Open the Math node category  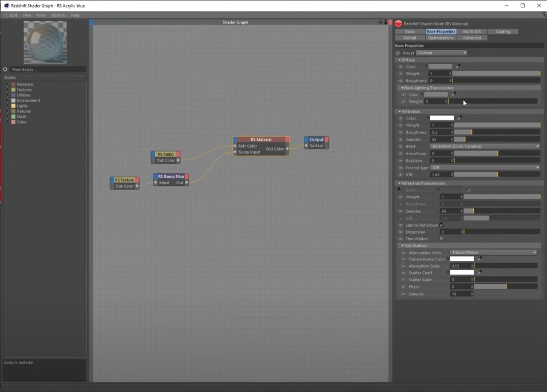click(x=22, y=117)
